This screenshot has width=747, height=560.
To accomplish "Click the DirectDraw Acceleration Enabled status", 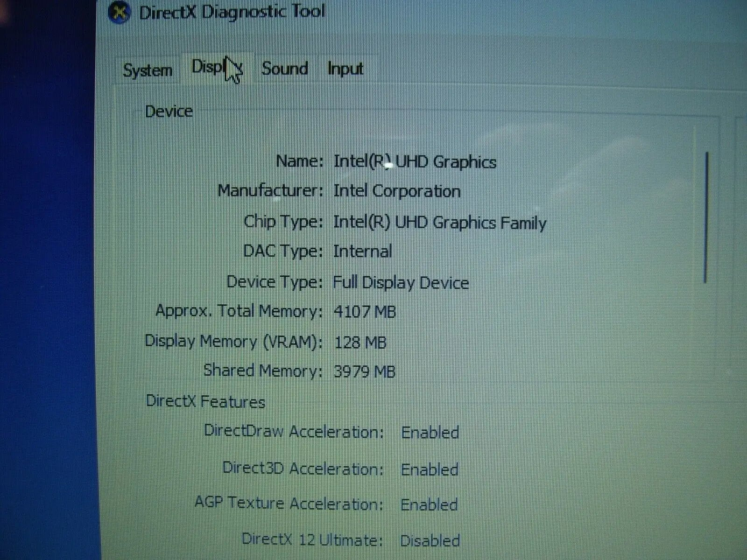I will click(x=430, y=433).
